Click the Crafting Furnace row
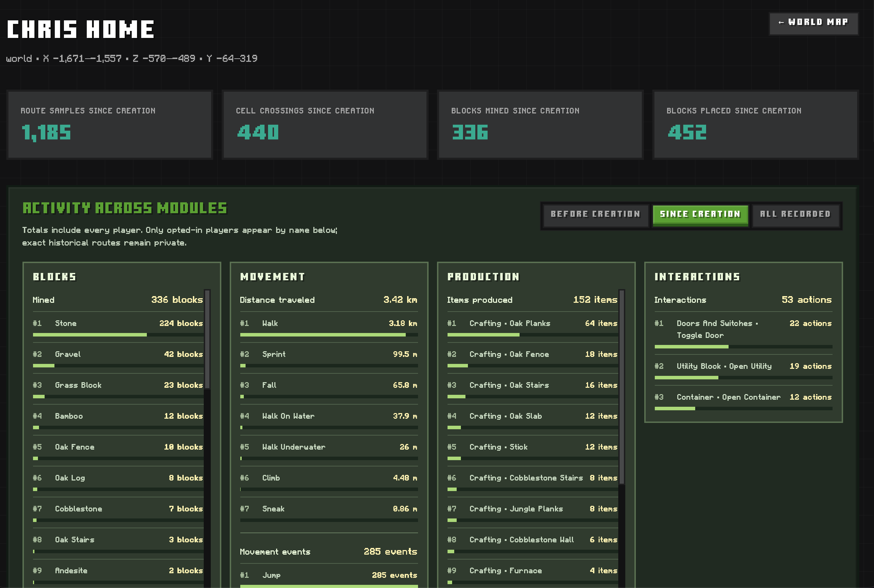874x588 pixels. coord(533,574)
